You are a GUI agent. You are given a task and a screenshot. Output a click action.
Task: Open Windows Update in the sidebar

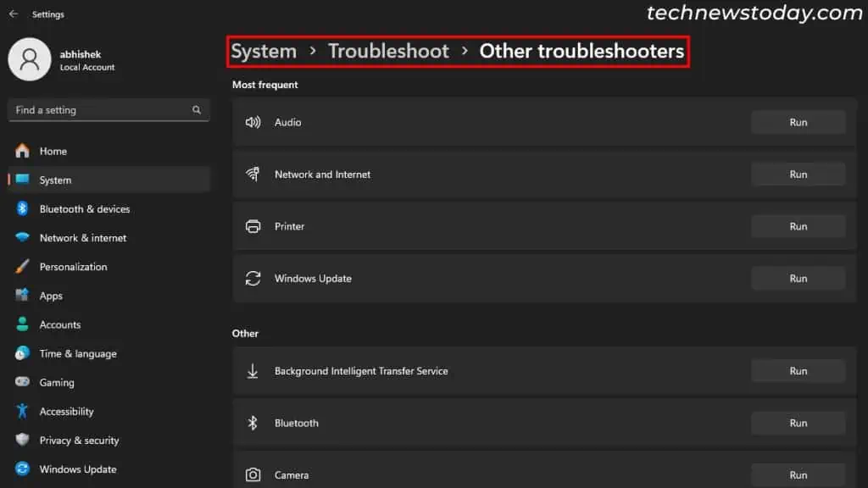coord(109,469)
